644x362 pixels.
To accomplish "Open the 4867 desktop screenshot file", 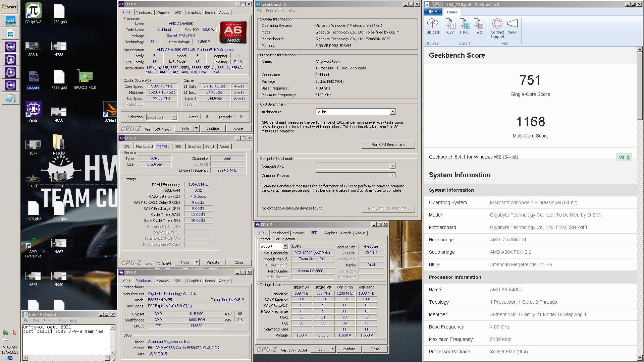I will point(59,246).
